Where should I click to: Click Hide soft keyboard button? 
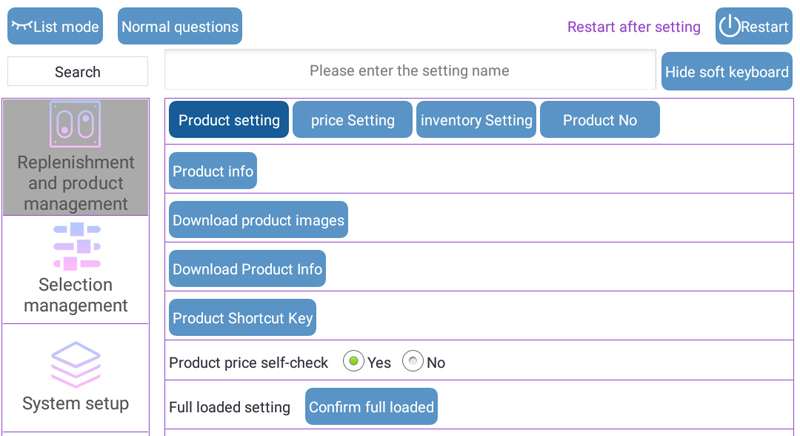coord(727,71)
